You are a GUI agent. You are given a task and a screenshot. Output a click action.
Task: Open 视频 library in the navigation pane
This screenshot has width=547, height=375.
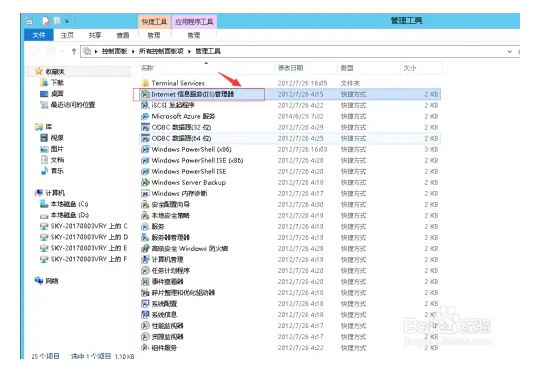click(x=57, y=138)
